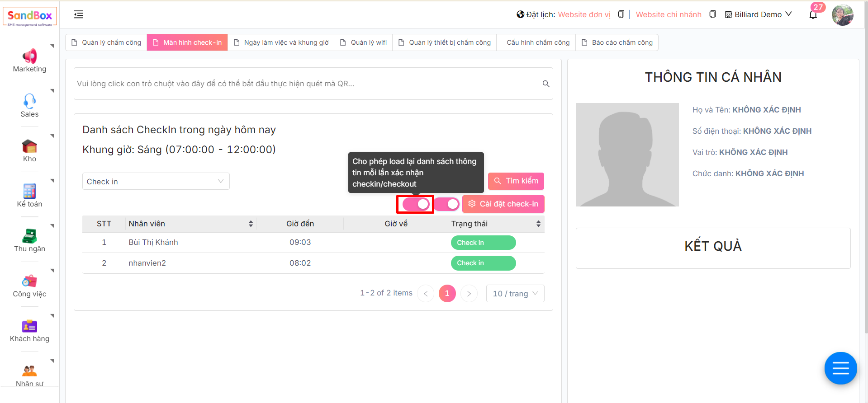
Task: Open the Check in type dropdown
Action: tap(156, 181)
